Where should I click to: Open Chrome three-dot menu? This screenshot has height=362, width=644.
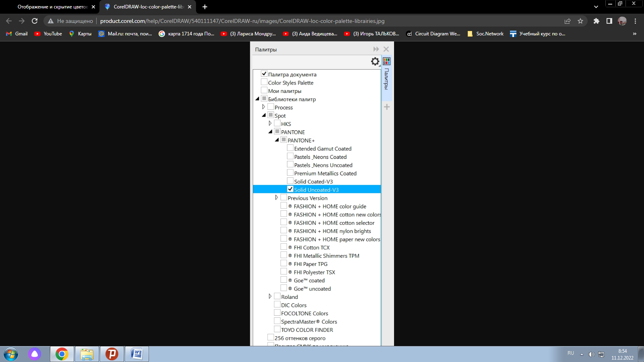click(x=636, y=21)
